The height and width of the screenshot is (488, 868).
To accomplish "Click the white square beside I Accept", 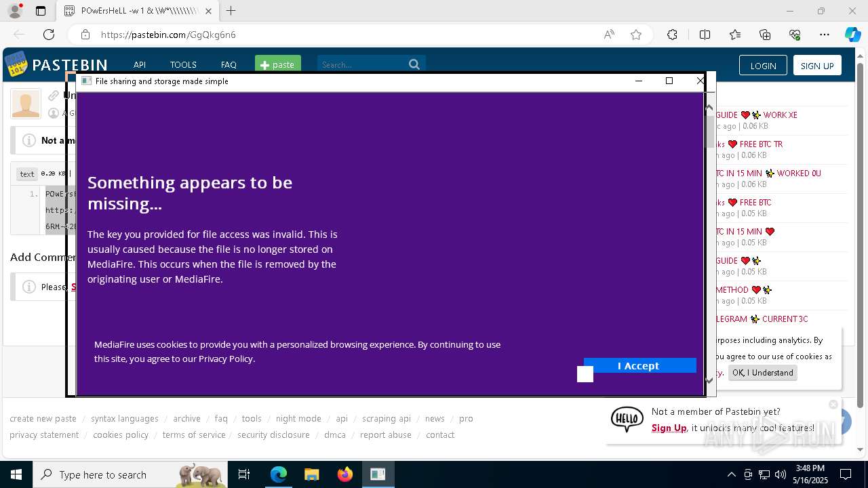I will (x=585, y=374).
